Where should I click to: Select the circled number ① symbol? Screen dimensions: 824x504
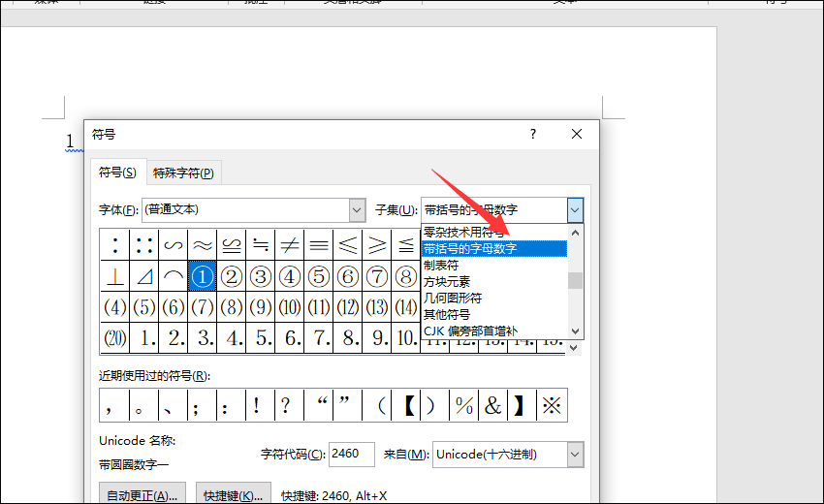pos(203,276)
